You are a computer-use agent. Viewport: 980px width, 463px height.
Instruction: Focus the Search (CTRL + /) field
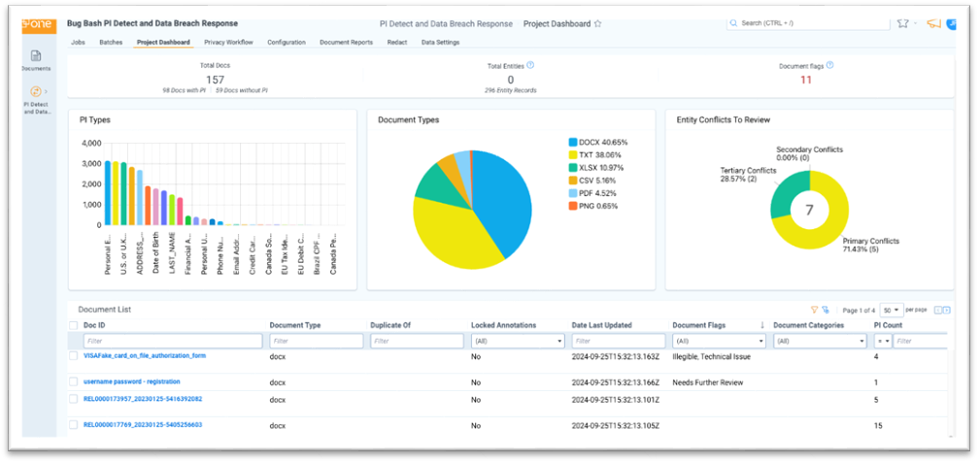[x=808, y=23]
